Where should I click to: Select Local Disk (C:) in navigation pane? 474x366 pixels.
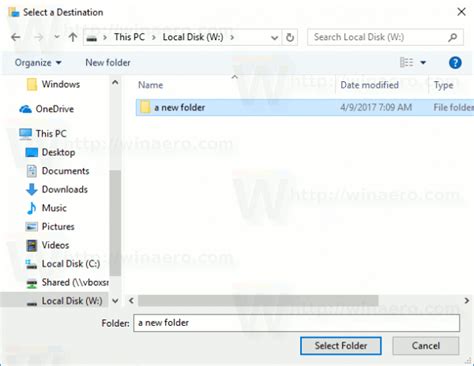tap(63, 264)
